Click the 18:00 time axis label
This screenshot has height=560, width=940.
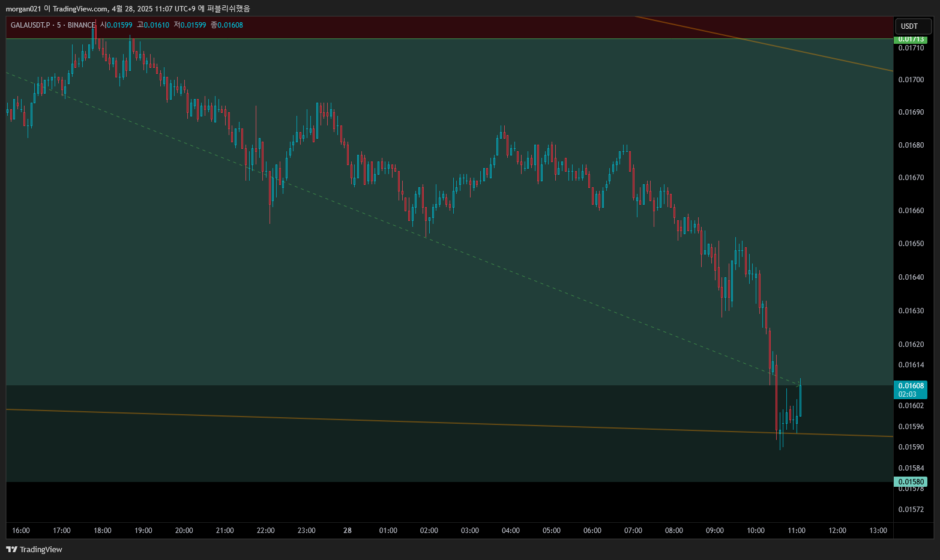103,531
